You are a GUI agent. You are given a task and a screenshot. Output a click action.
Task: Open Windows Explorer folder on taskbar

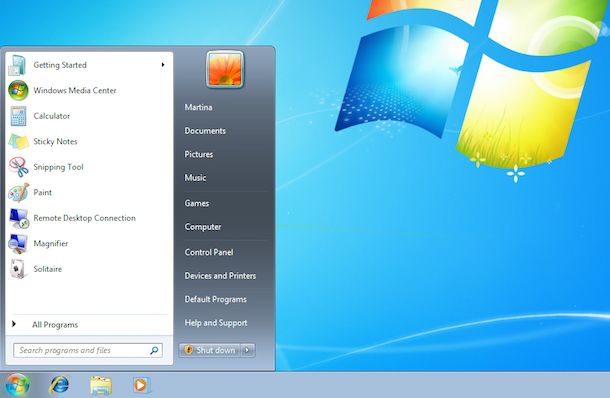click(100, 386)
